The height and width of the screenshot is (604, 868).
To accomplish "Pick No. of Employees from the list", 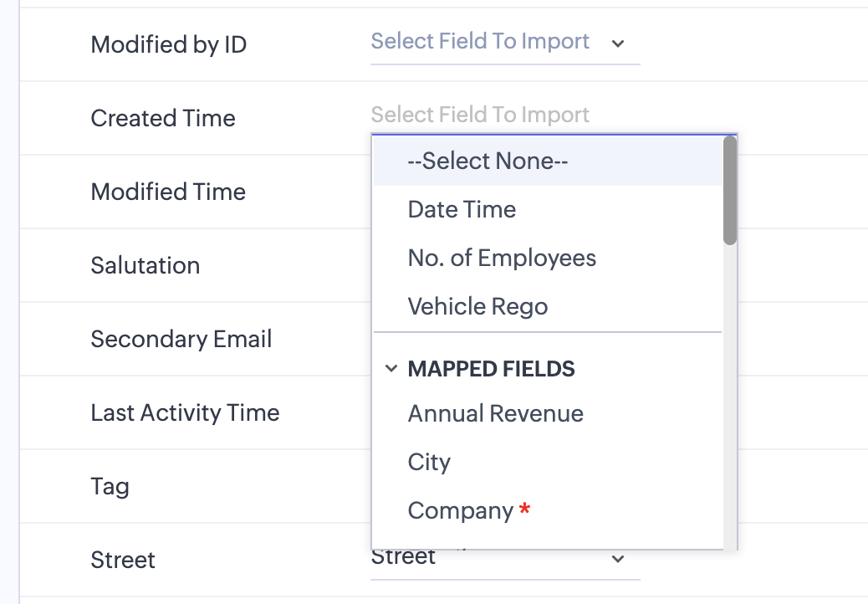I will (502, 258).
